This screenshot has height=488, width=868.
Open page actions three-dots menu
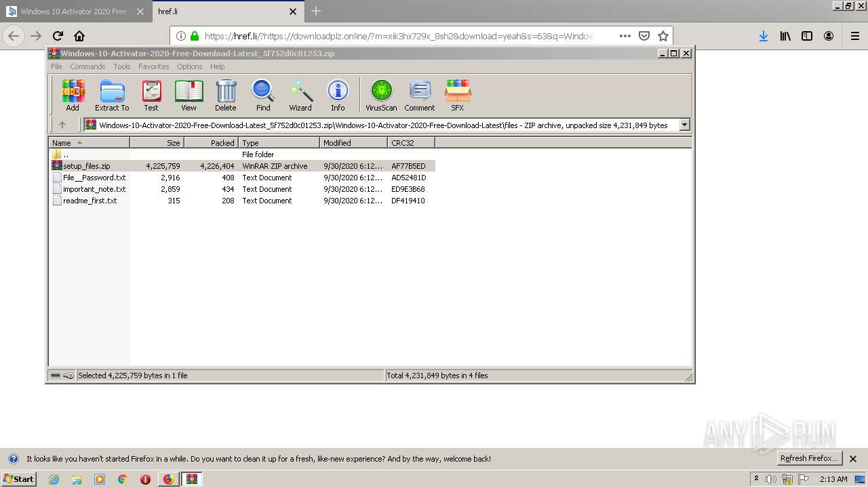(x=625, y=36)
